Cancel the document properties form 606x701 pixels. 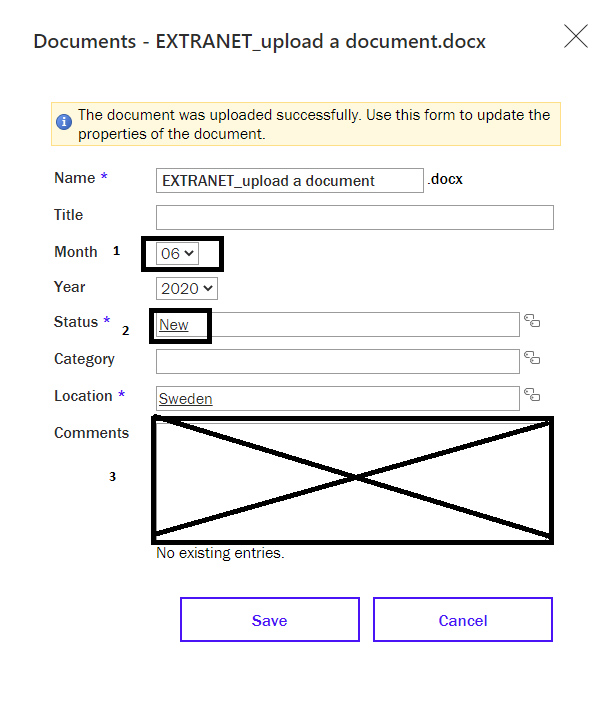coord(463,620)
